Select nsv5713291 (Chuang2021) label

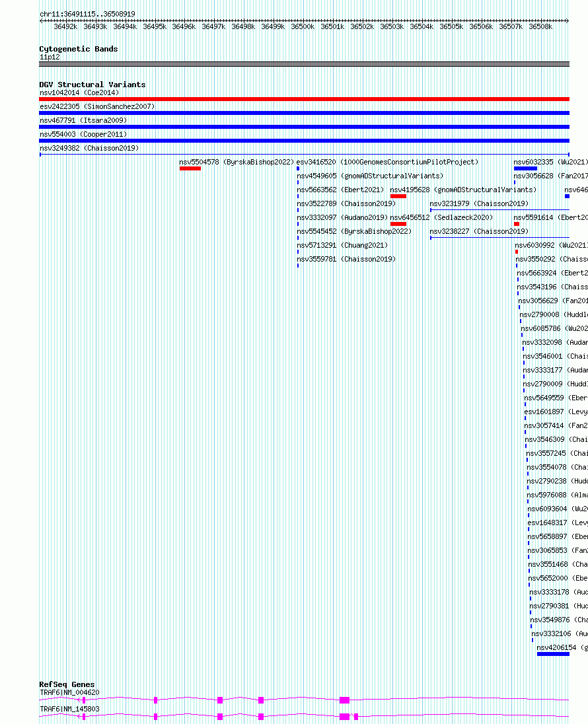pos(342,245)
